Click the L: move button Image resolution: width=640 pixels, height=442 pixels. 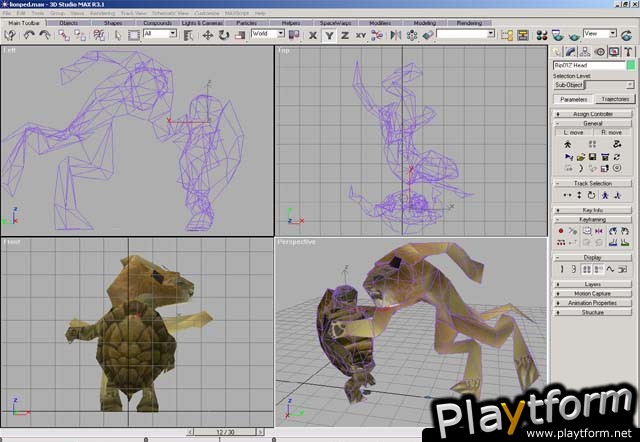coord(573,133)
